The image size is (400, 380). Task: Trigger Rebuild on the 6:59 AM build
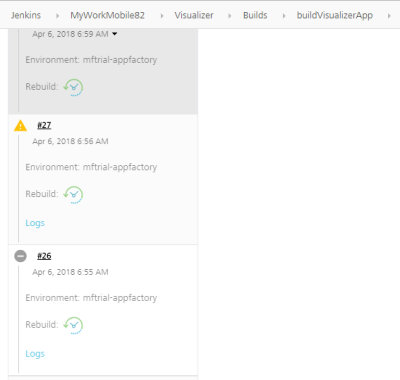pos(73,87)
